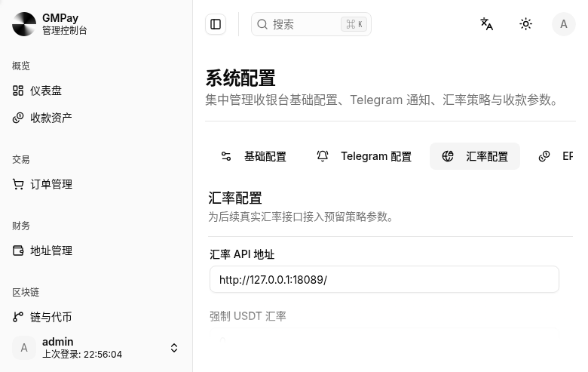Toggle the sidebar panel button

coord(216,24)
